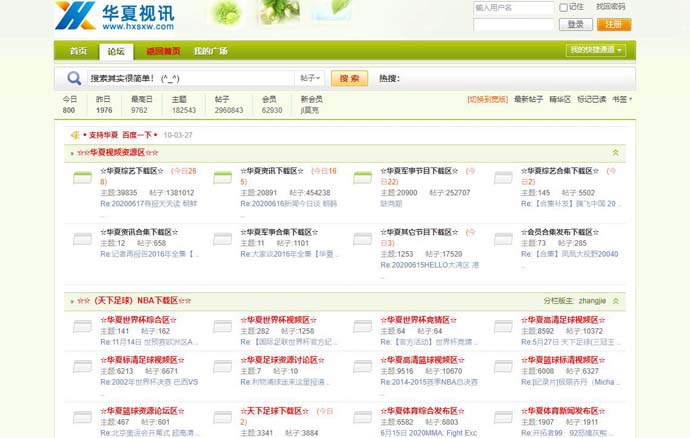This screenshot has height=438, width=690.
Task: Click the 登录 login button
Action: pyautogui.click(x=576, y=25)
